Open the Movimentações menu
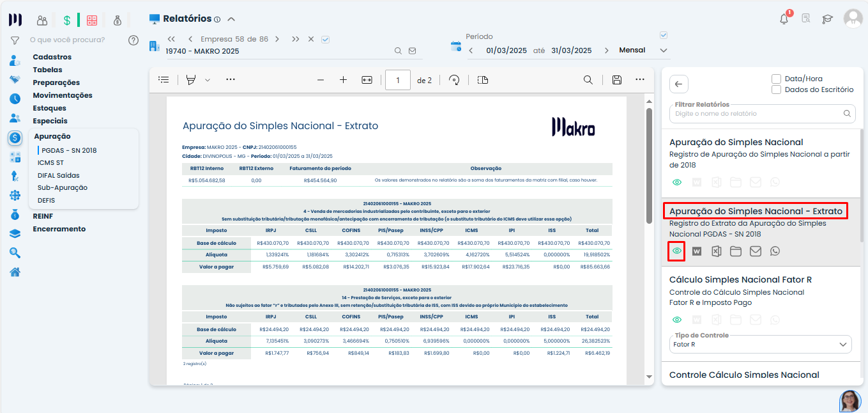Image resolution: width=868 pixels, height=413 pixels. pyautogui.click(x=63, y=95)
